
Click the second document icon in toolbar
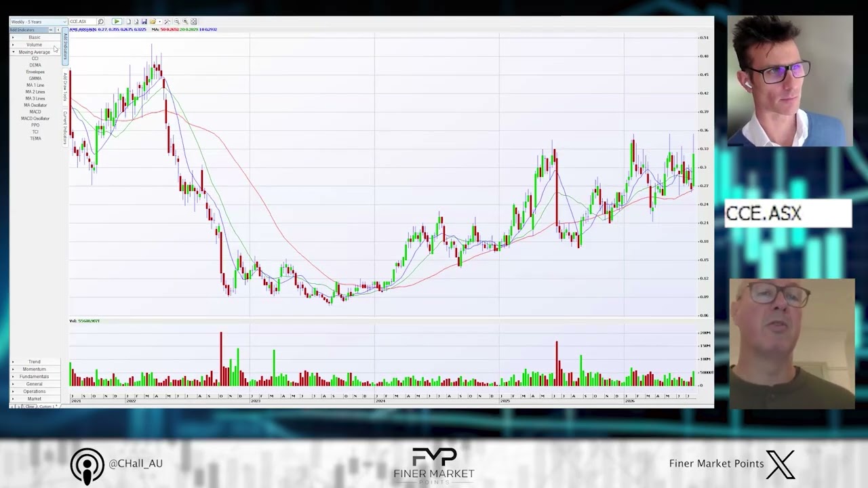coord(136,22)
